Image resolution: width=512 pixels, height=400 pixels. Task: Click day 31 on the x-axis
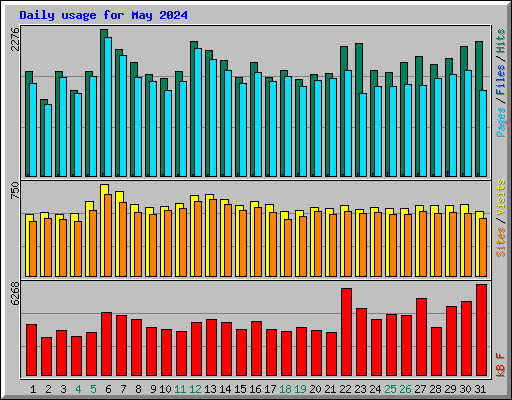480,389
